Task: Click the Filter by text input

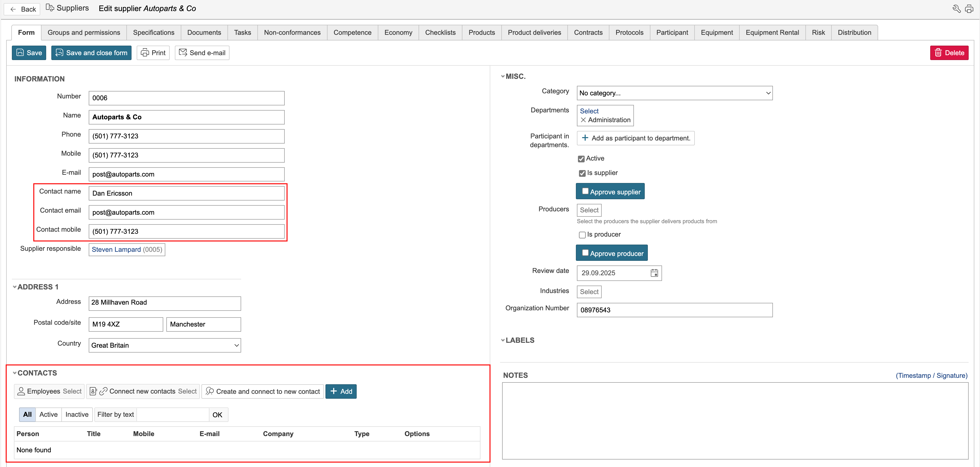Action: [173, 415]
